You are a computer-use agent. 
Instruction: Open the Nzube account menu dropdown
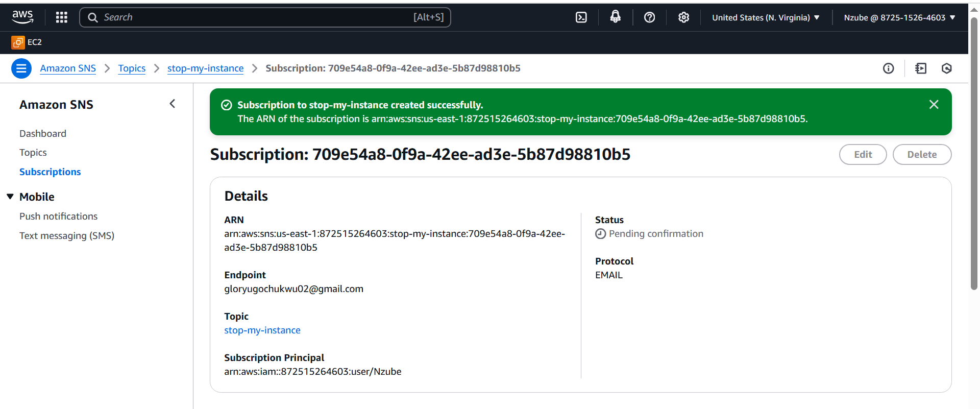coord(899,17)
